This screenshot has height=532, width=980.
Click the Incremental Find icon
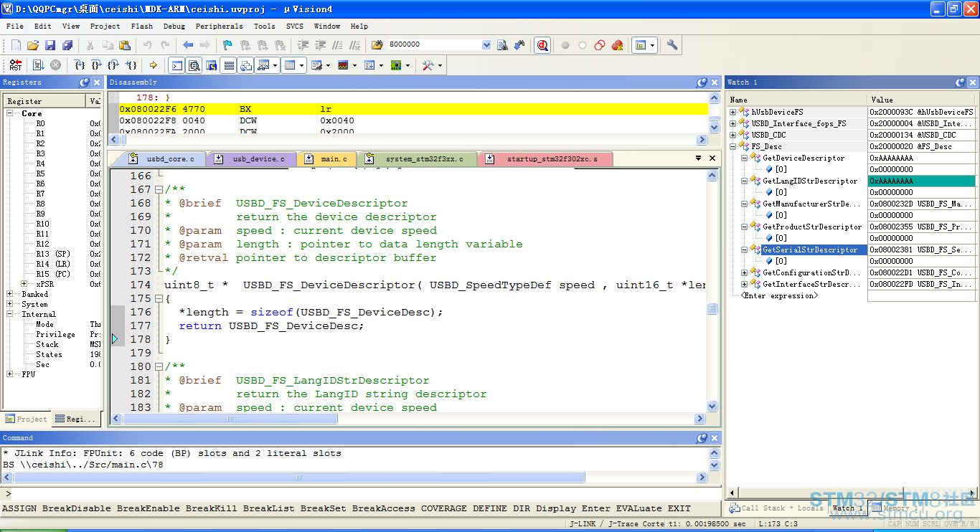pyautogui.click(x=519, y=45)
